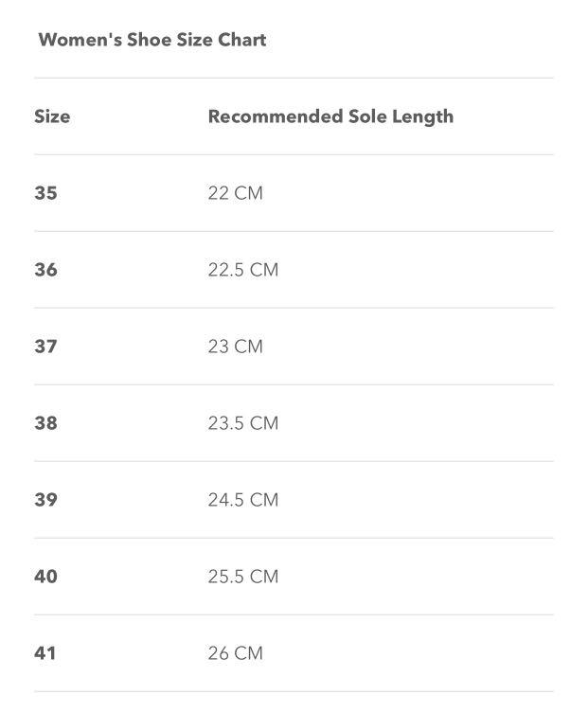
Task: Click the 22 CM sole length
Action: (236, 193)
